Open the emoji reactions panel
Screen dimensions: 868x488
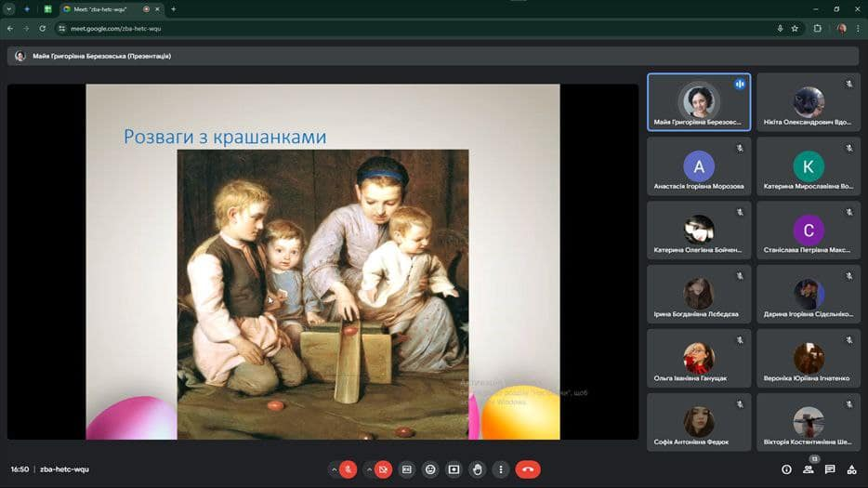pyautogui.click(x=430, y=469)
